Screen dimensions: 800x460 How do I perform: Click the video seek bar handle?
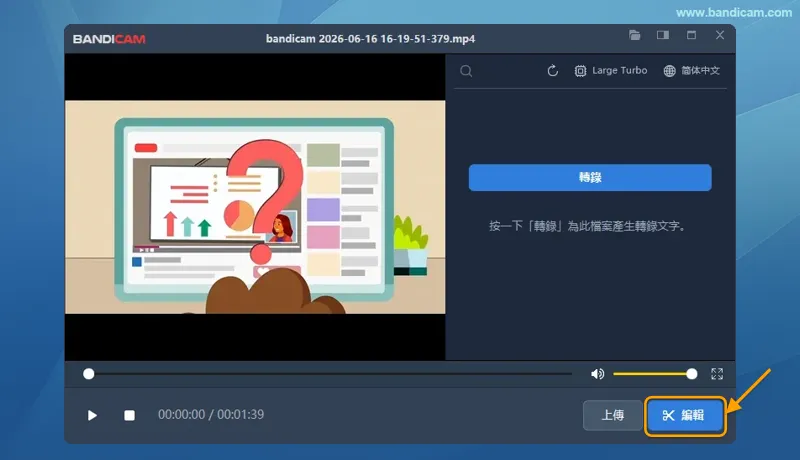(89, 374)
